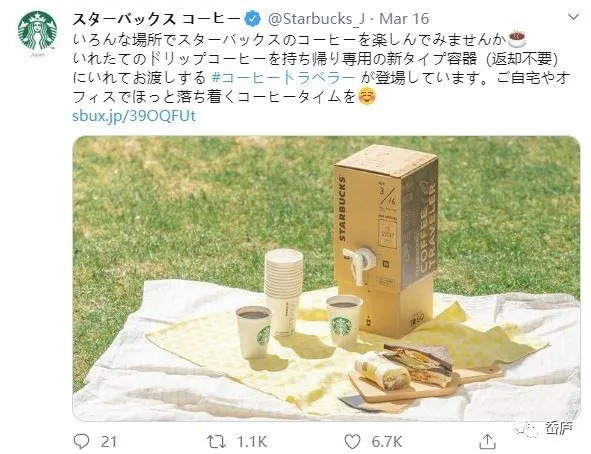Click the 21 replies count
Viewport: 591px width, 454px height.
coord(109,442)
